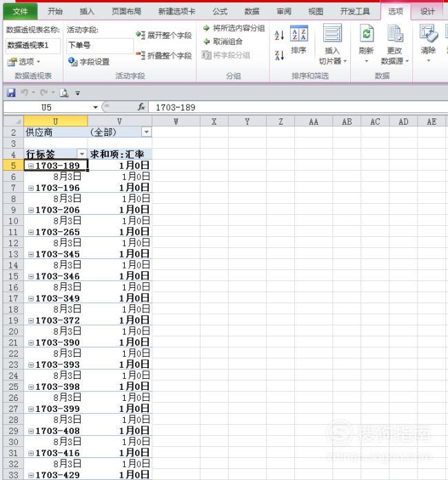The height and width of the screenshot is (480, 448).
Task: Open the Undo history dropdown arrow
Action: [x=33, y=92]
